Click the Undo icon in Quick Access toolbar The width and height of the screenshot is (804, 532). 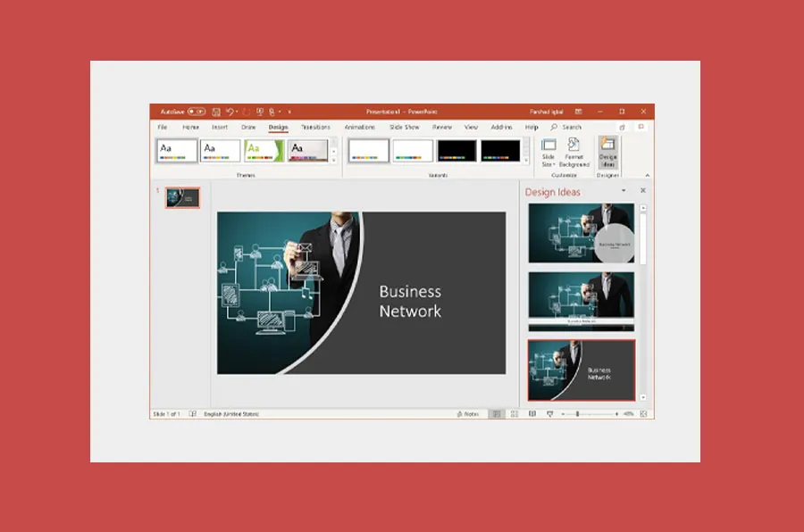click(230, 112)
